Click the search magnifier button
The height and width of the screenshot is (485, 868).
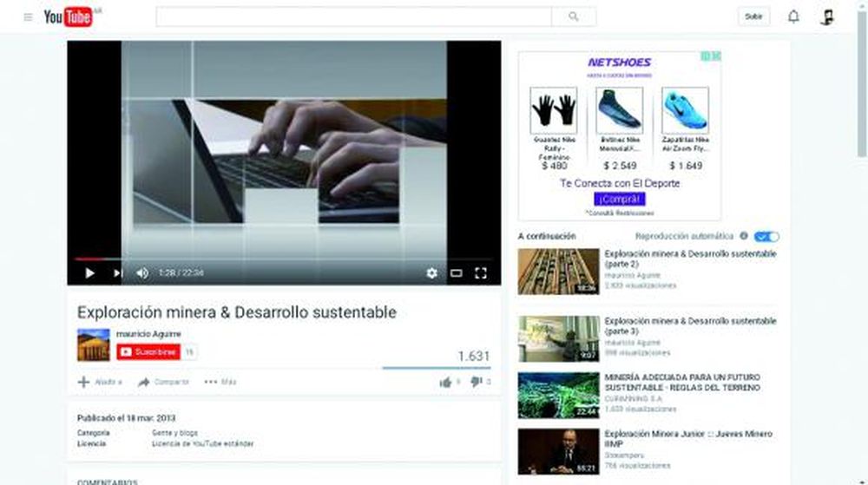pyautogui.click(x=574, y=16)
